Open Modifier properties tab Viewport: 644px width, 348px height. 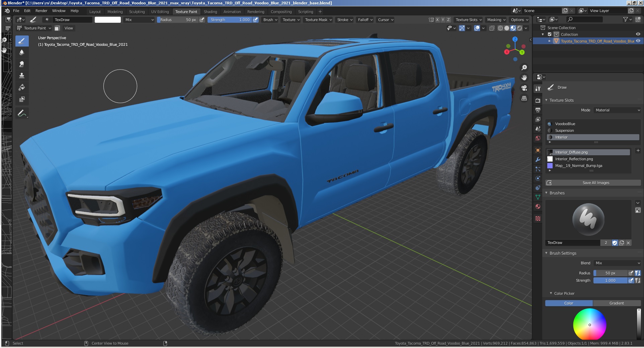tap(538, 160)
